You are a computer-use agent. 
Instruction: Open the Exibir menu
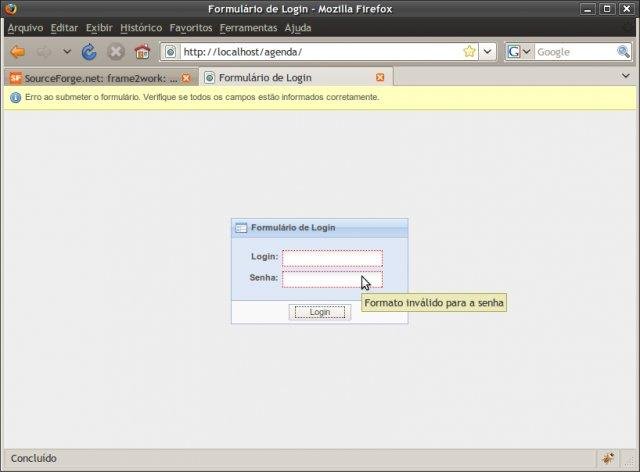pos(99,28)
